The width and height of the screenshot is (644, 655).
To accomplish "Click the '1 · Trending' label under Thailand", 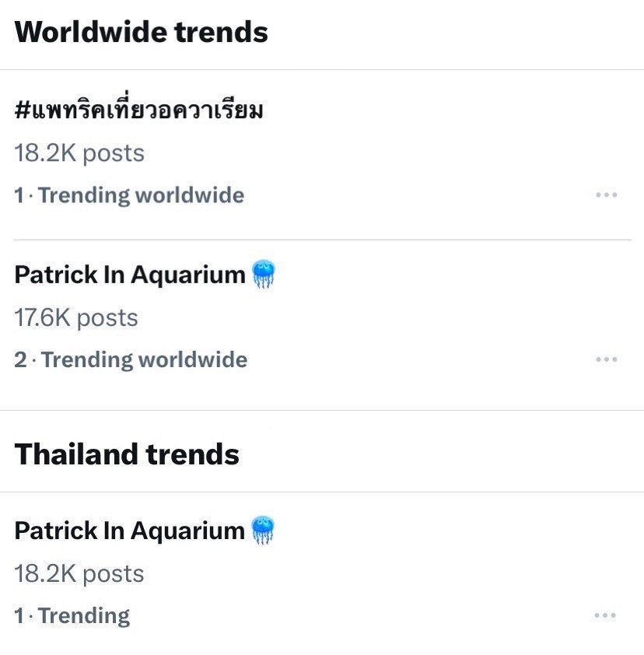I will click(72, 615).
